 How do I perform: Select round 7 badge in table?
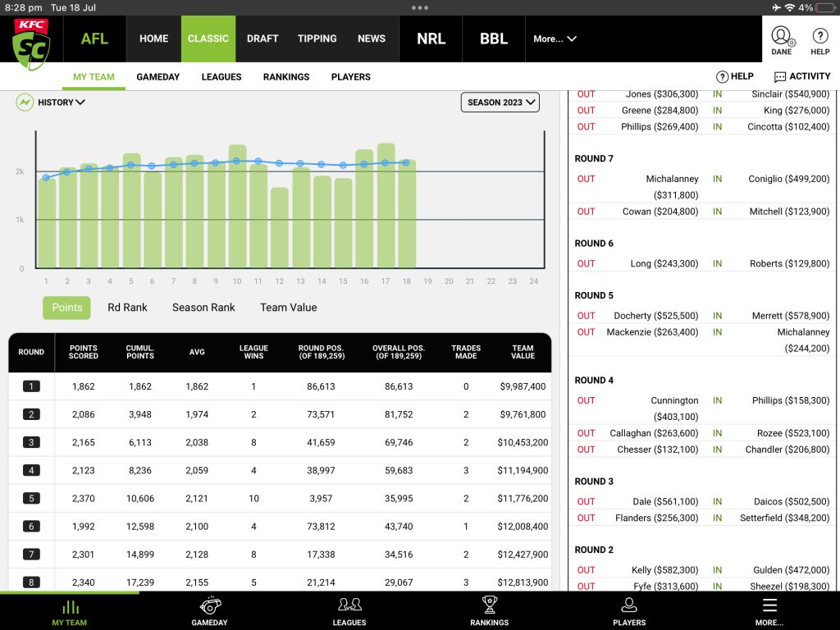[31, 555]
